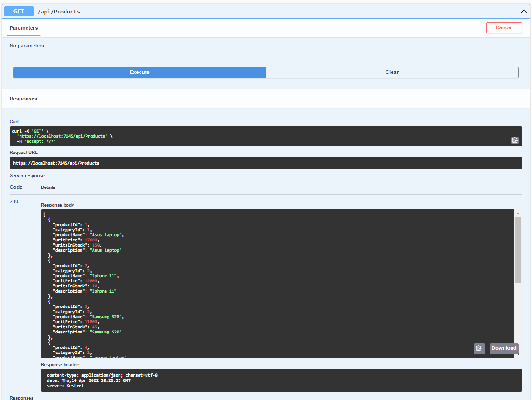Click the /api/Products endpoint path

59,11
